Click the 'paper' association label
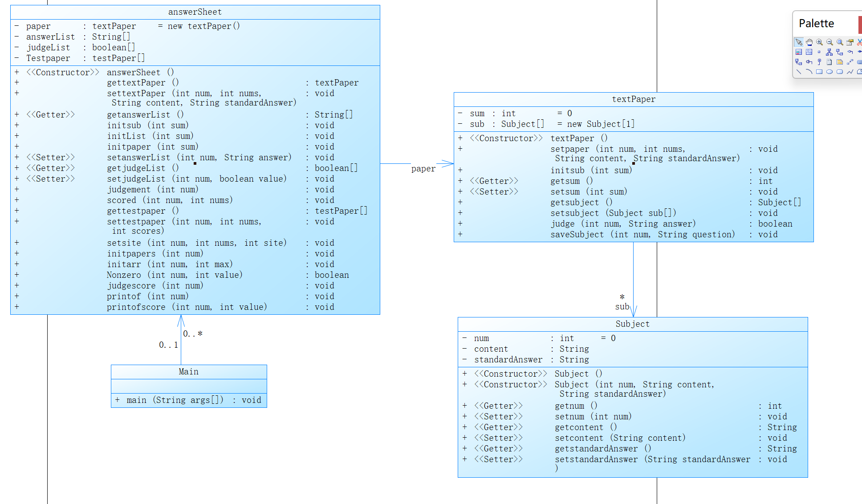The height and width of the screenshot is (504, 862). [423, 169]
